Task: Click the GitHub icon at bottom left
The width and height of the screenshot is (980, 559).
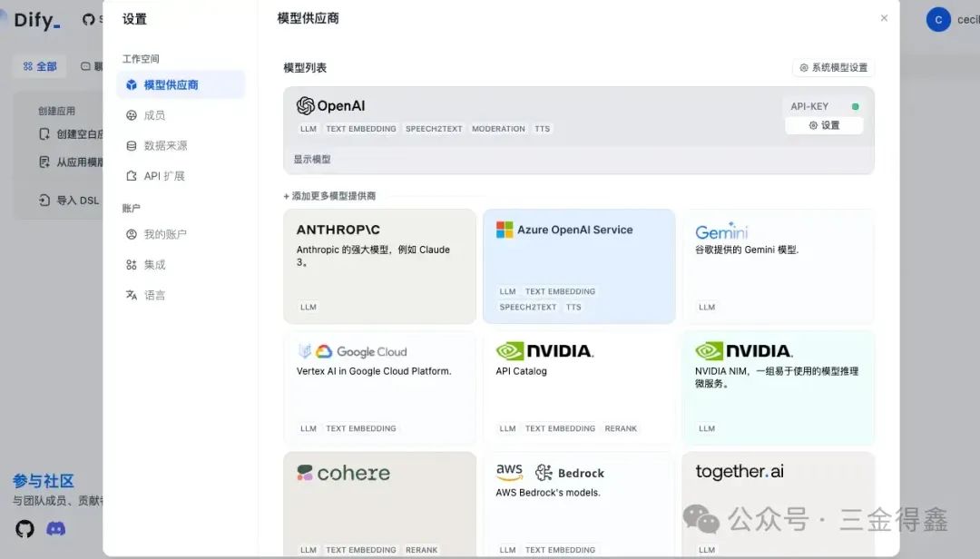Action: point(24,529)
